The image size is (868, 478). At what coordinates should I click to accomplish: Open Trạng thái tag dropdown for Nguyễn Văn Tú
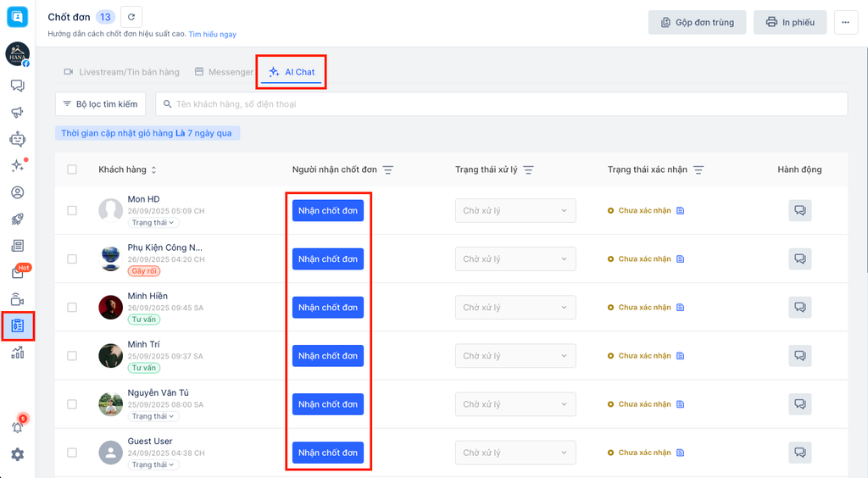(153, 416)
